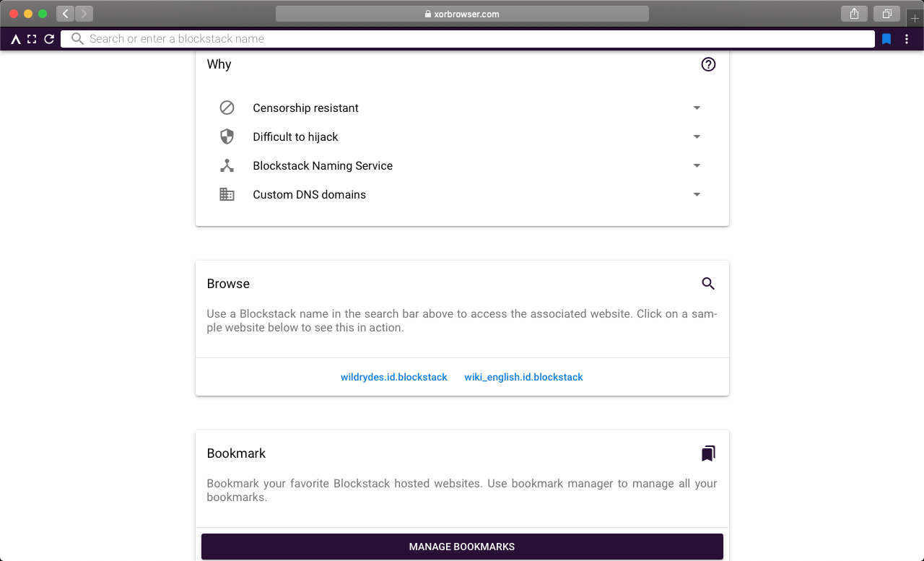Viewport: 924px width, 561px height.
Task: Click the Xor browser logo icon
Action: [15, 39]
